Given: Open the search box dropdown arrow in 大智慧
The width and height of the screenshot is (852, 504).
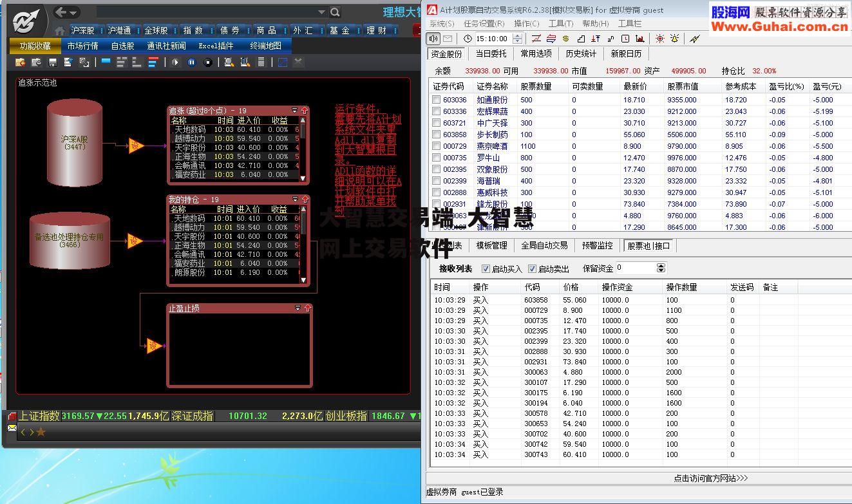Looking at the screenshot, I should (x=321, y=12).
